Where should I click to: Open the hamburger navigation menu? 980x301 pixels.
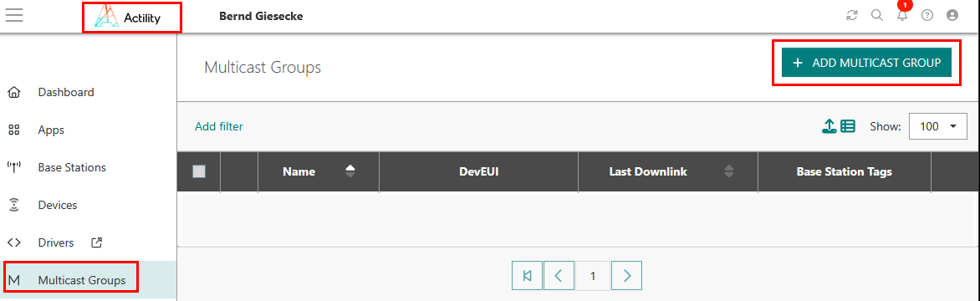[x=13, y=16]
